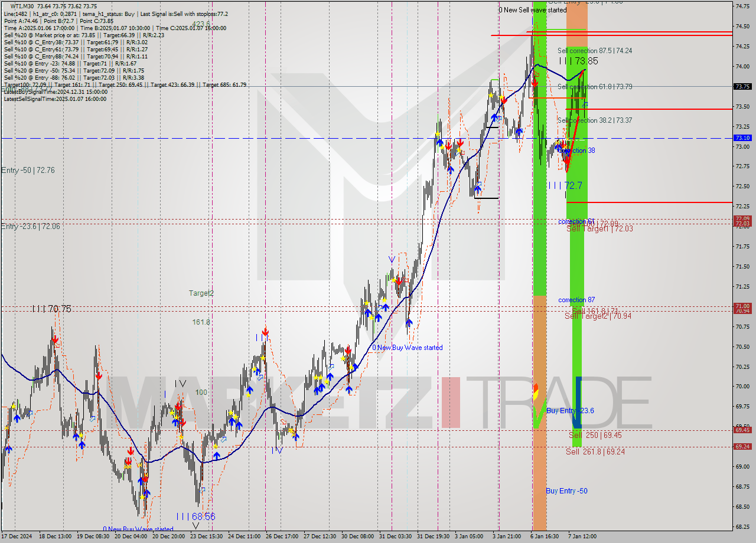This screenshot has width=756, height=543.
Task: Click the red 69.45 price tag
Action: pos(742,430)
